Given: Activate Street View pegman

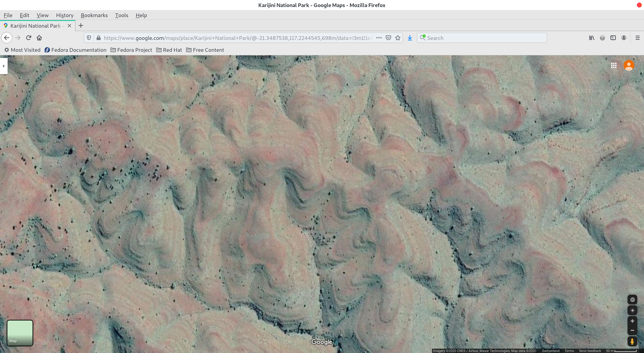Looking at the screenshot, I should (x=632, y=341).
